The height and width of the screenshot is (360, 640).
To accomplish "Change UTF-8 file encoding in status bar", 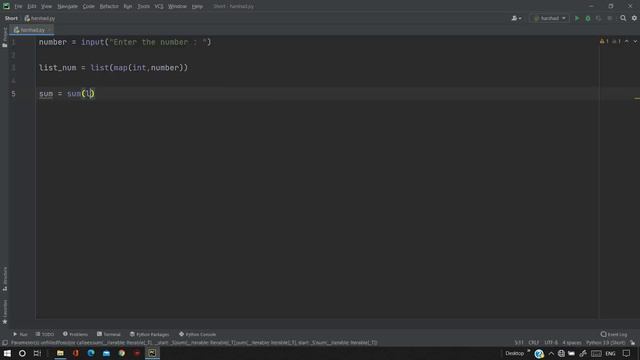I will [551, 342].
